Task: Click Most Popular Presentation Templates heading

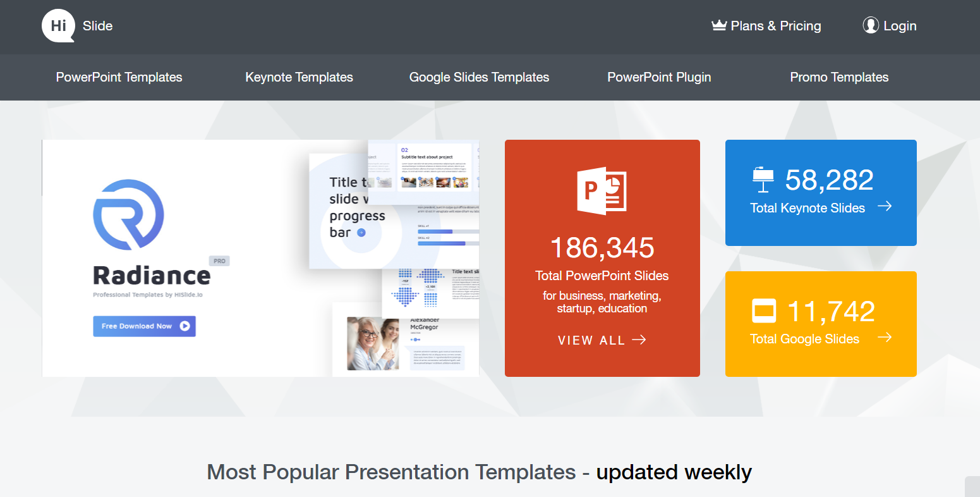Action: click(391, 472)
